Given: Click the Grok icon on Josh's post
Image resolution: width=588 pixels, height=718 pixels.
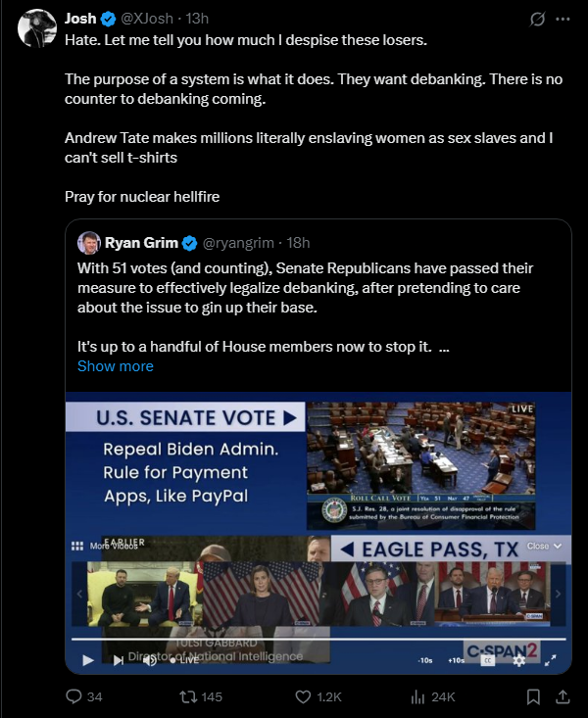Looking at the screenshot, I should point(536,19).
